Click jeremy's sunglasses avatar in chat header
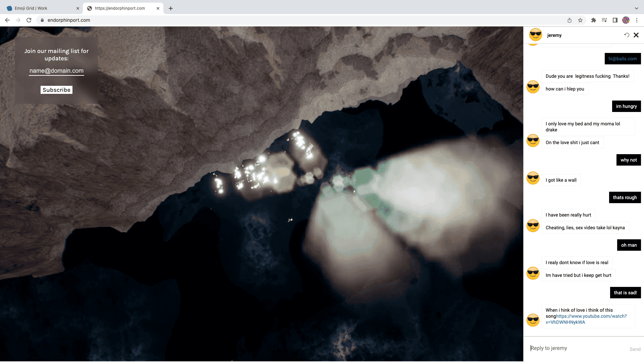 (536, 35)
